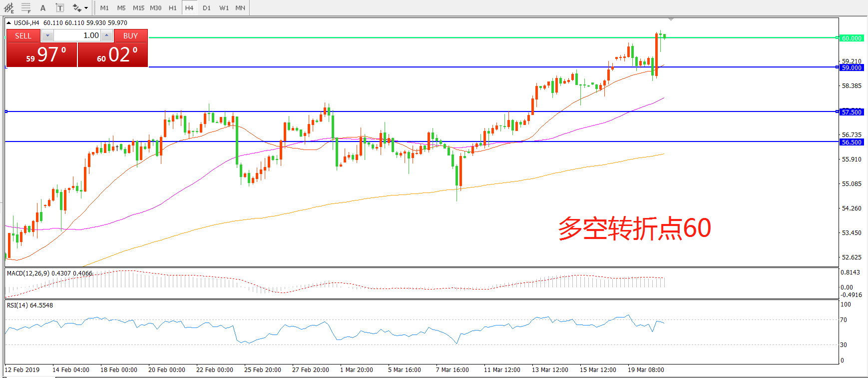Click the Arrows objects tool icon

[76, 8]
